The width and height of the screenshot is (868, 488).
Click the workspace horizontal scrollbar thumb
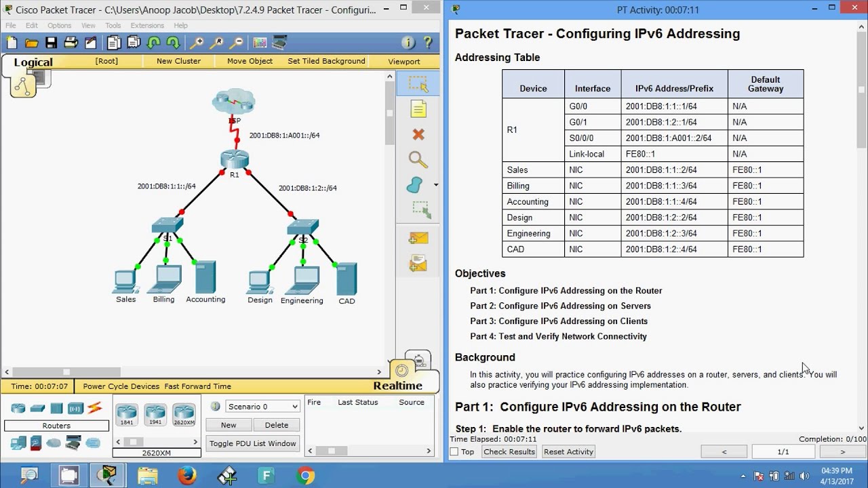click(x=66, y=371)
